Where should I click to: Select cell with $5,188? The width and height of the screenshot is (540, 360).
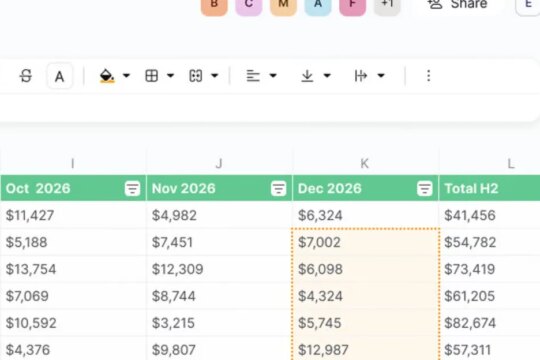pos(73,242)
